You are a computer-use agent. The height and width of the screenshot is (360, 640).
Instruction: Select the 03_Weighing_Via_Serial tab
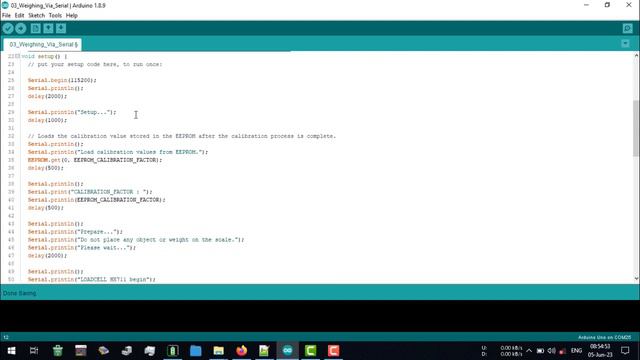pyautogui.click(x=43, y=44)
